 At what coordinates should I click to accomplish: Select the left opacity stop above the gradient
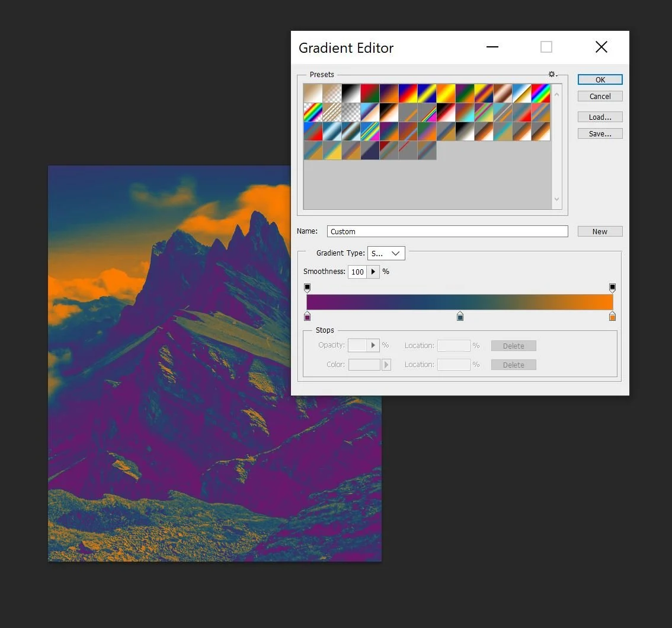(x=307, y=288)
